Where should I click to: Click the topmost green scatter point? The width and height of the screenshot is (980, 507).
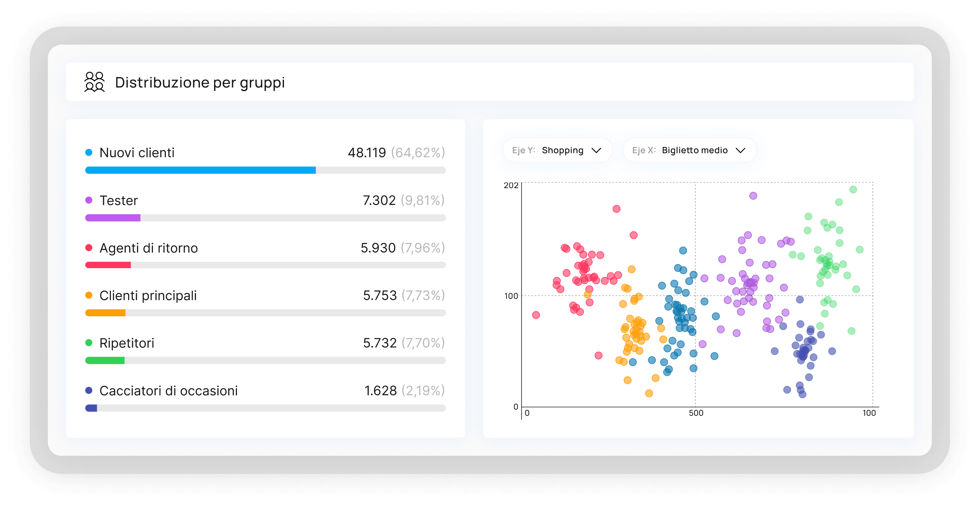[x=853, y=189]
